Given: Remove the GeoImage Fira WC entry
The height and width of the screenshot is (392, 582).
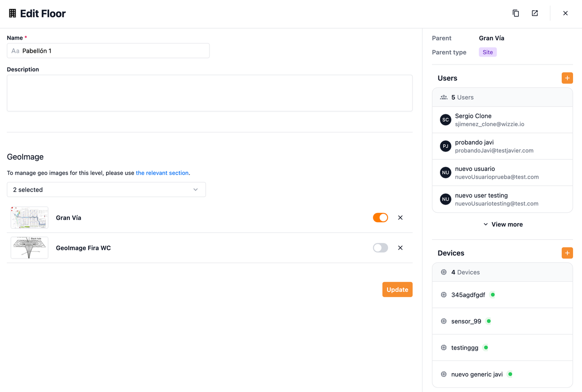Looking at the screenshot, I should point(400,248).
